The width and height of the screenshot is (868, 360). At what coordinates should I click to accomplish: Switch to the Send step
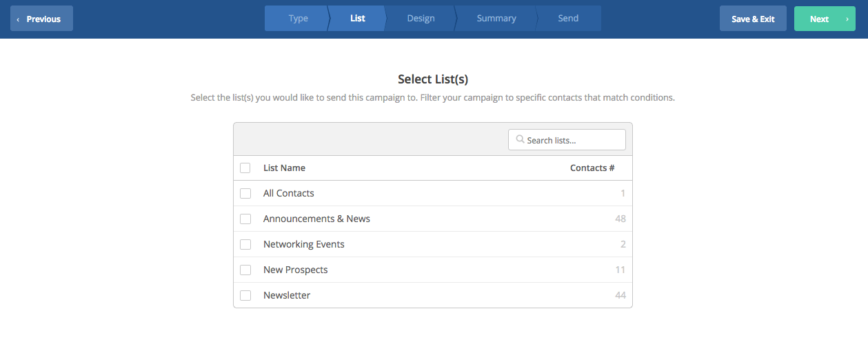click(569, 19)
